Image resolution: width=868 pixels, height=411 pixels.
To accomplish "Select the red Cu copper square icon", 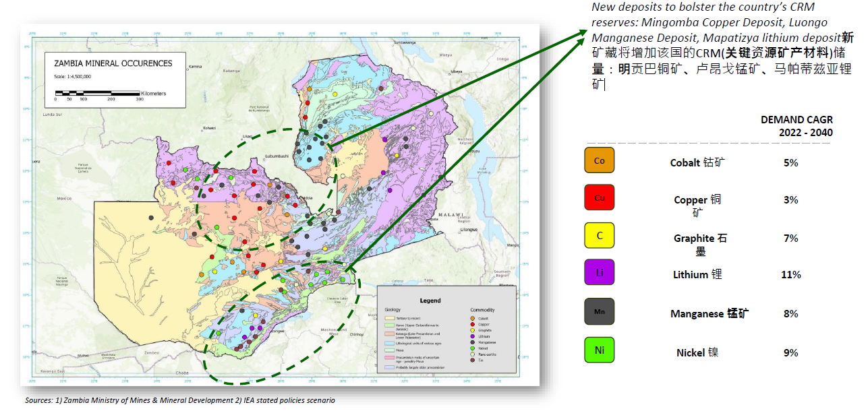I will tap(599, 197).
